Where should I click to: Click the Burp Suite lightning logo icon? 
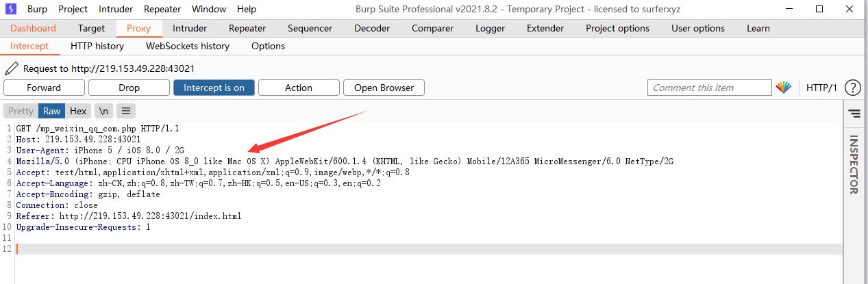click(10, 9)
